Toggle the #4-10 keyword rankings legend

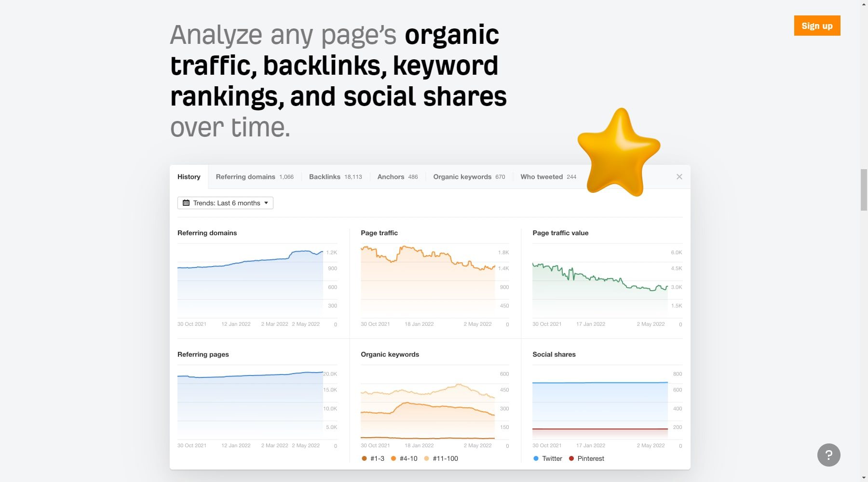pyautogui.click(x=393, y=458)
